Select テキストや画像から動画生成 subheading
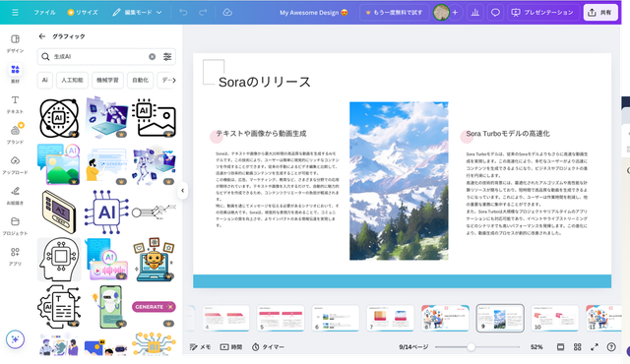Image resolution: width=630 pixels, height=364 pixels. pos(261,133)
